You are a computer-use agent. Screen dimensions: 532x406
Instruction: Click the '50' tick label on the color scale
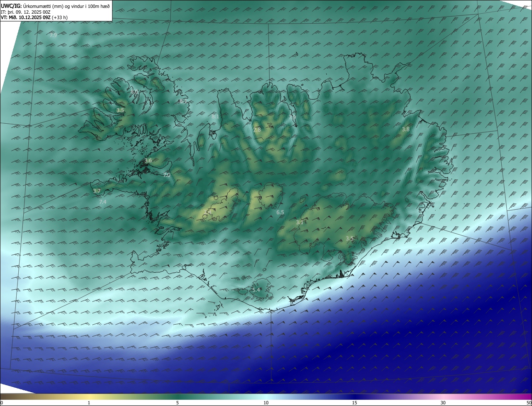point(529,403)
